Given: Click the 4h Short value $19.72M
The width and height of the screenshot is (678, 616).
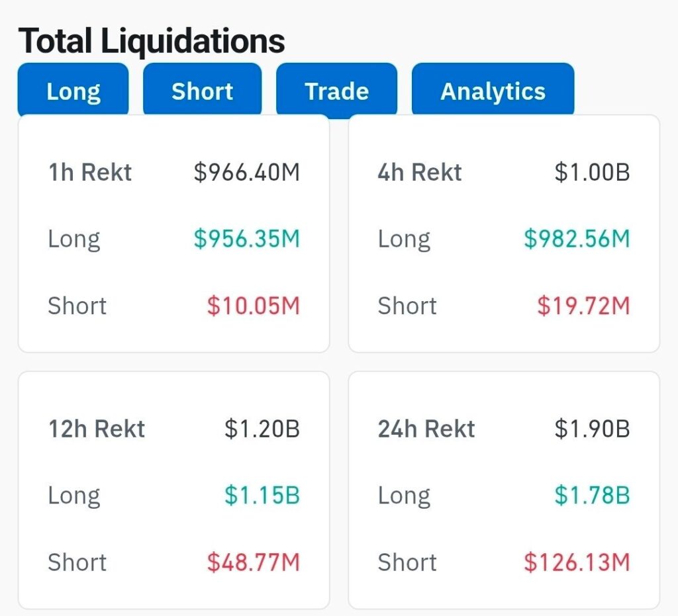Looking at the screenshot, I should point(583,306).
